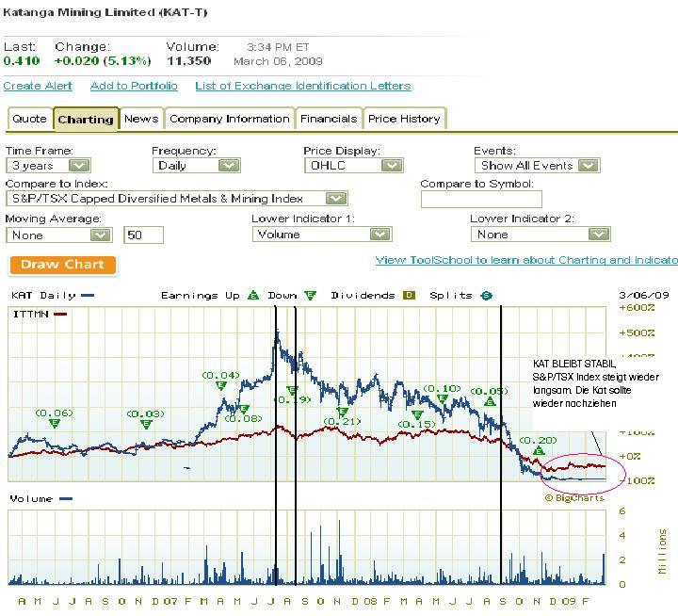678x616 pixels.
Task: Click the change value +0.020 (5.13%)
Action: (103, 60)
